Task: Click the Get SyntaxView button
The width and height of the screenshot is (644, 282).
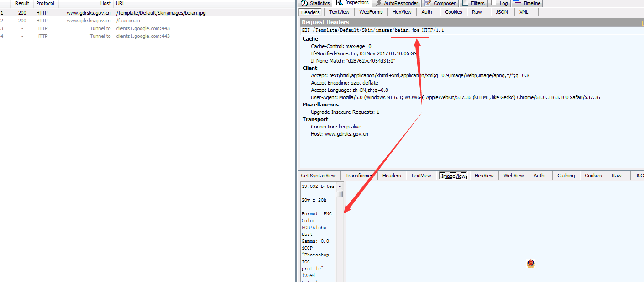Action: [318, 176]
